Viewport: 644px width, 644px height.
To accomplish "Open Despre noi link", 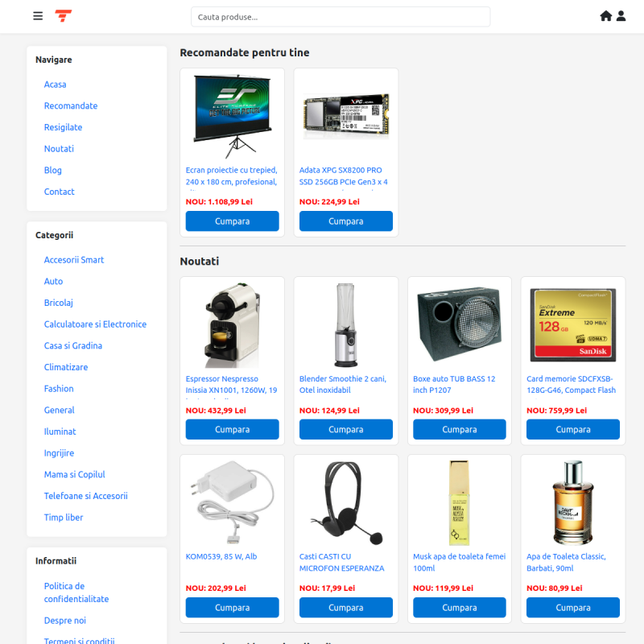I will tap(65, 621).
